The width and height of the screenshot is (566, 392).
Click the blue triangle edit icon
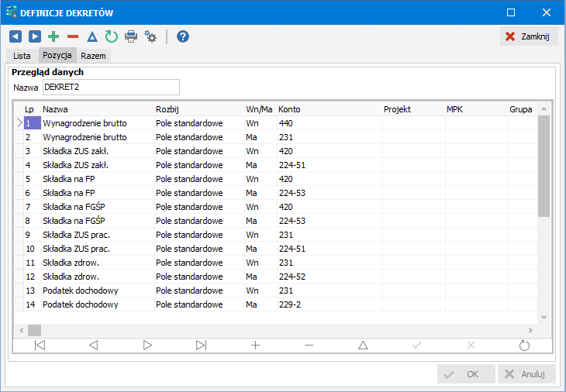pyautogui.click(x=92, y=36)
